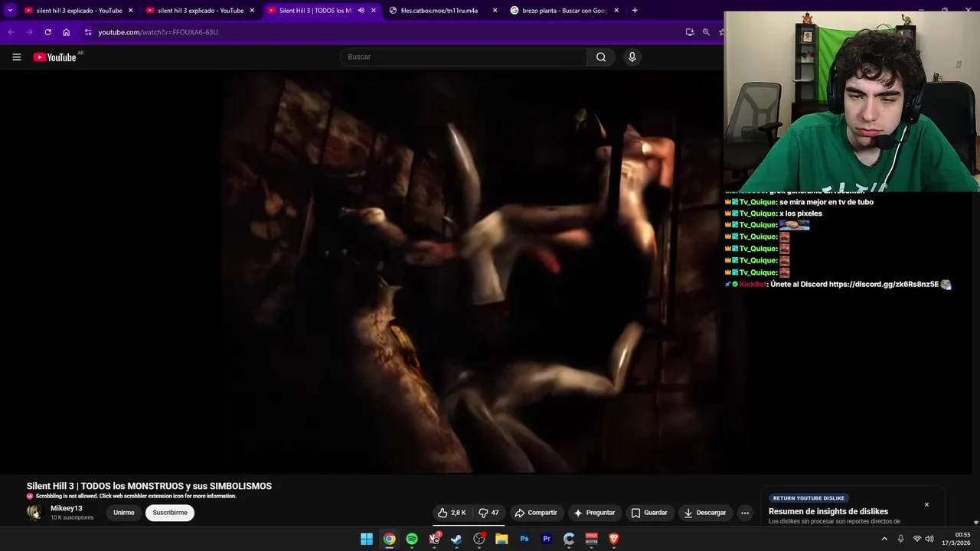
Task: Launch Premiere Pro from the taskbar
Action: point(547,539)
